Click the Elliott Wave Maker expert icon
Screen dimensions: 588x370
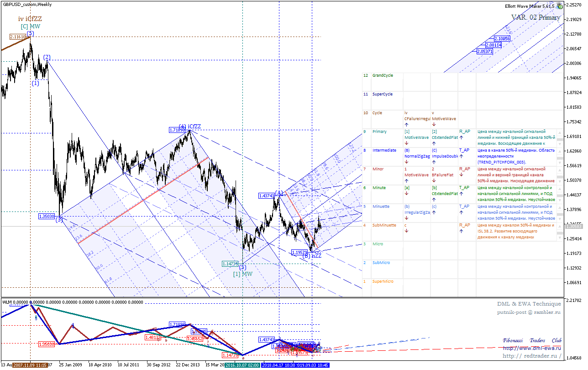click(x=559, y=6)
